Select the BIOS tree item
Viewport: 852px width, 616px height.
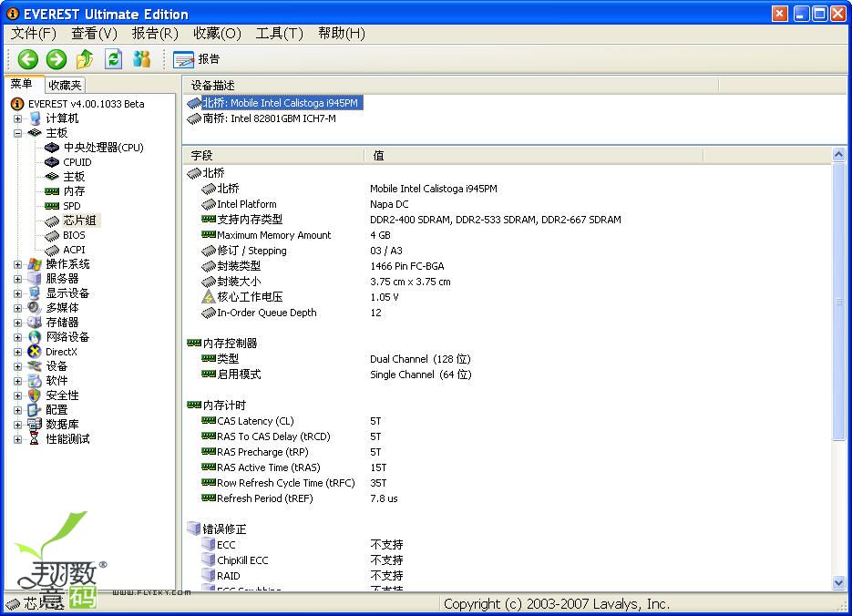(74, 235)
